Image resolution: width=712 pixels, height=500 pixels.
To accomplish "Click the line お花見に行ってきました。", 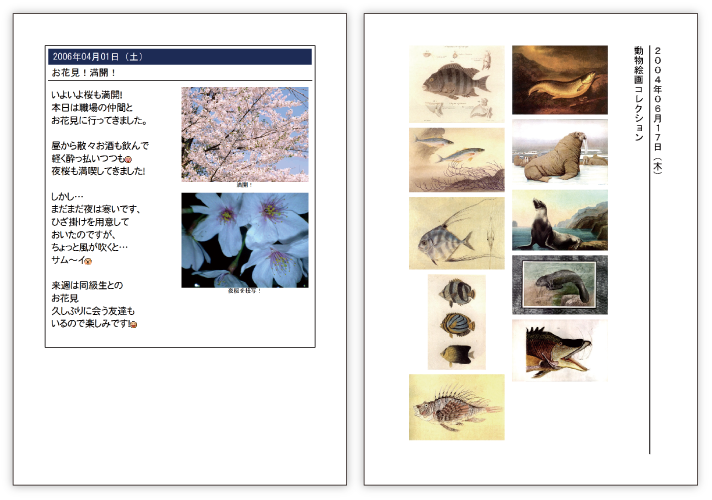I will pyautogui.click(x=99, y=120).
